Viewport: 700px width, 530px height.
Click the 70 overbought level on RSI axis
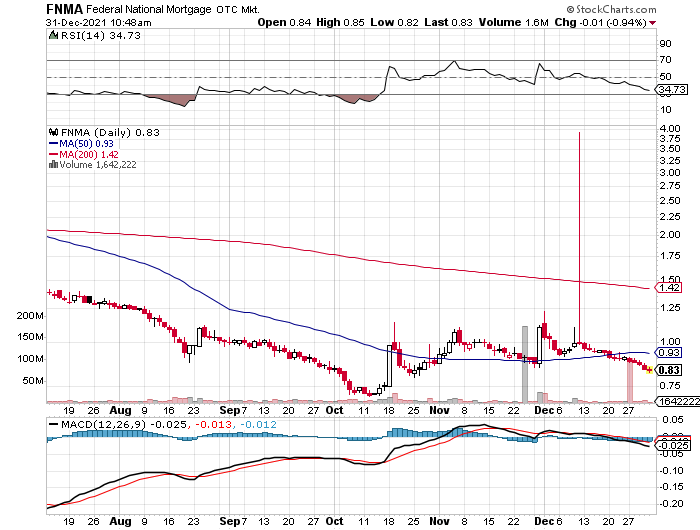point(665,60)
